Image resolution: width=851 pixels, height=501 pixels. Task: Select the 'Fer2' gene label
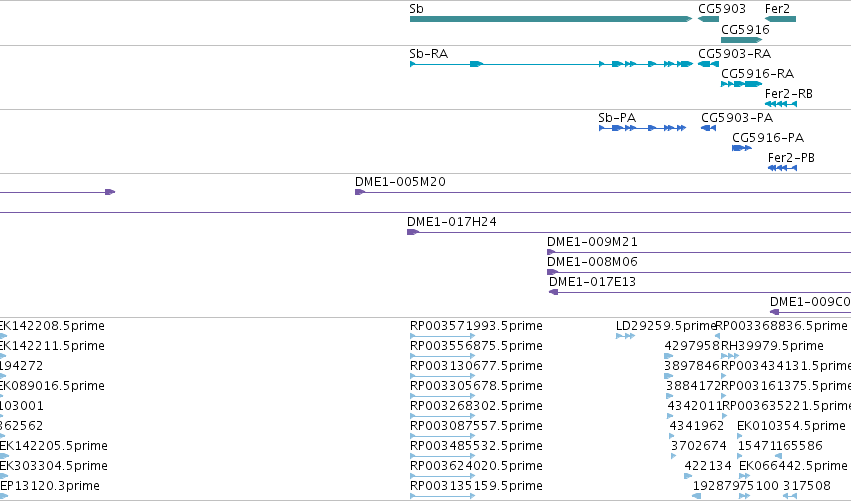click(x=777, y=9)
